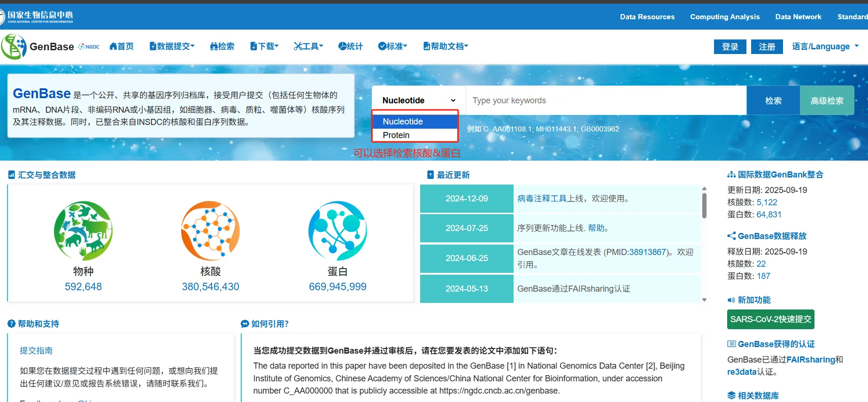The image size is (868, 402).
Task: Expand the 下载 download menu
Action: (x=265, y=46)
